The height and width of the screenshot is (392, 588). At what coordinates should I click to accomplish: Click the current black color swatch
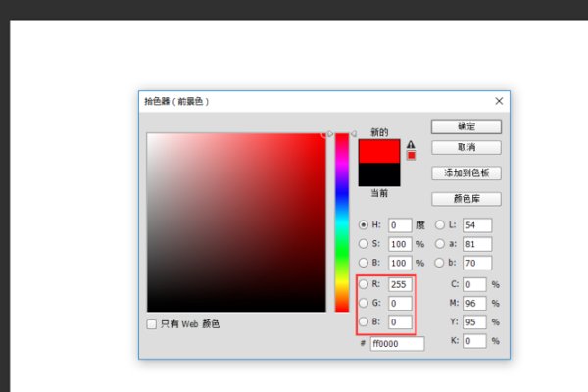(x=378, y=174)
